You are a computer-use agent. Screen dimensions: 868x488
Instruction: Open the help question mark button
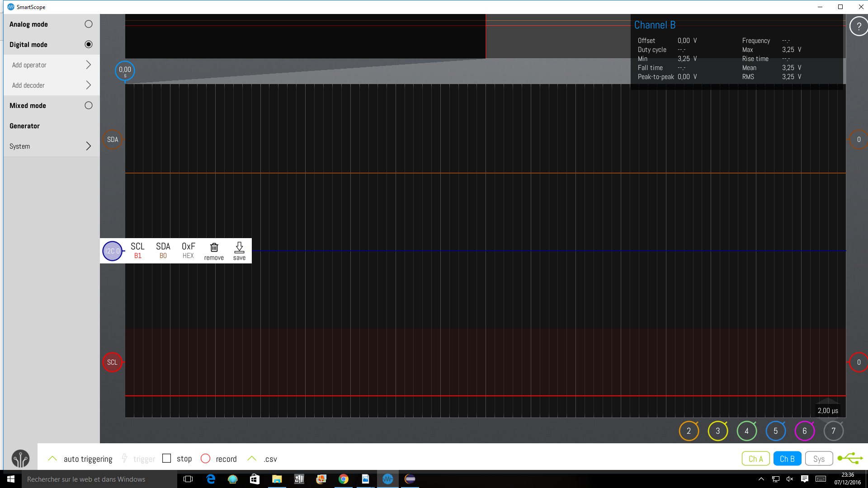click(x=859, y=26)
